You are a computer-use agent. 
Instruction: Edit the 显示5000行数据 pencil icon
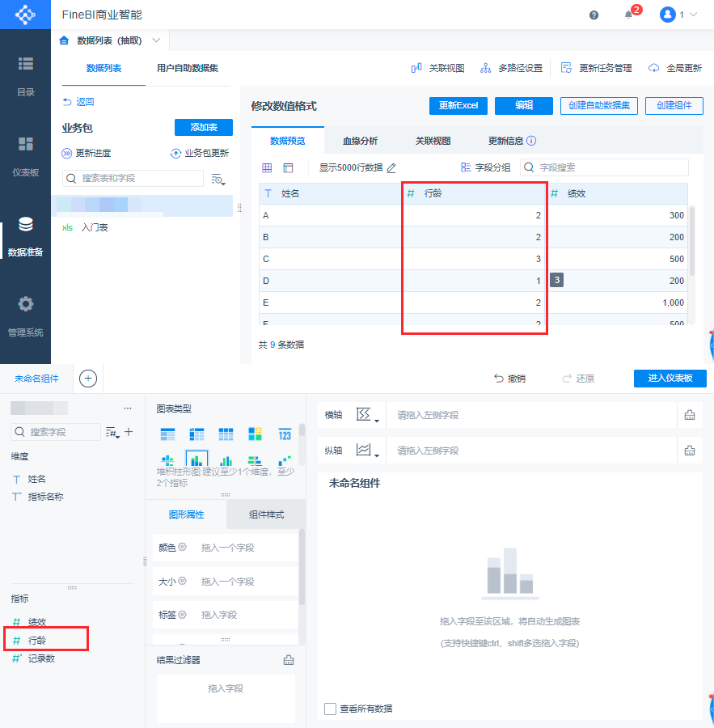pyautogui.click(x=391, y=168)
